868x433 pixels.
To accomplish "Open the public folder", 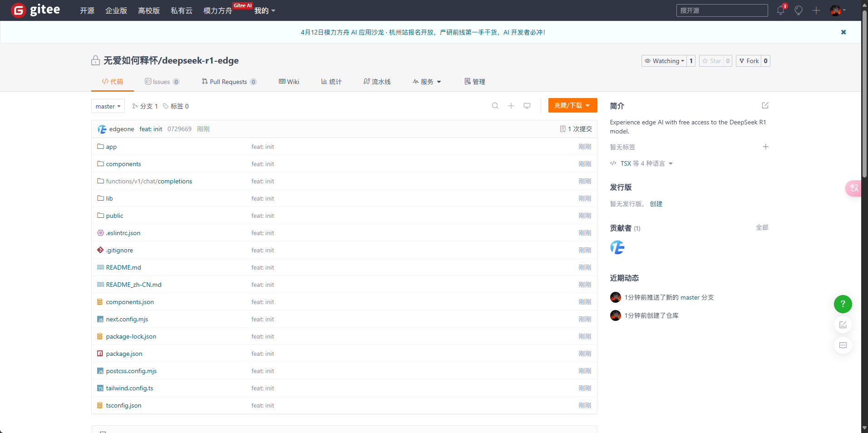I will click(114, 216).
